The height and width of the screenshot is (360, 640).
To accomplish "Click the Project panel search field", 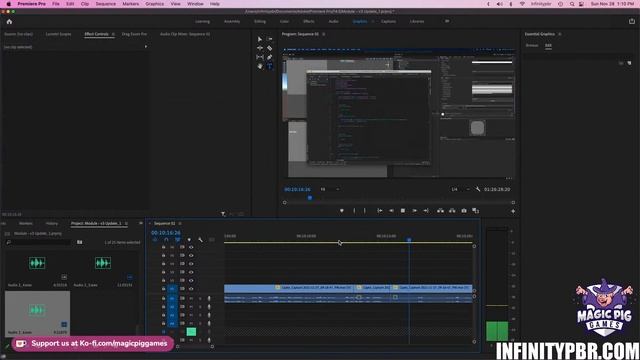I will (39, 242).
